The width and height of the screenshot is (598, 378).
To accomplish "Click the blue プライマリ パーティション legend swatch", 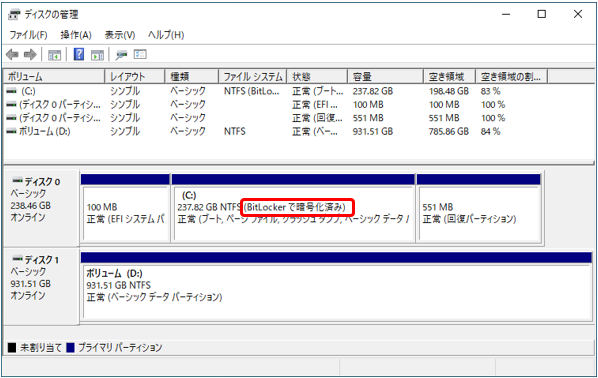I will point(70,347).
